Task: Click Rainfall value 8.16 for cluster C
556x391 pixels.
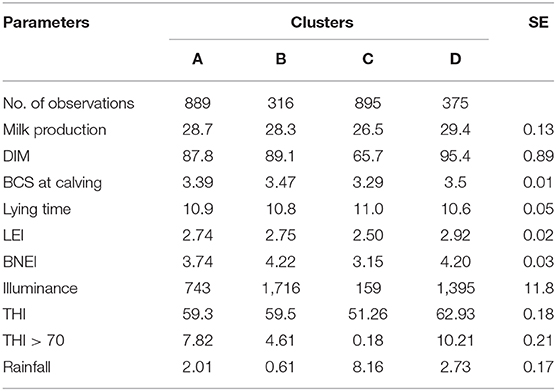Action: (x=368, y=367)
